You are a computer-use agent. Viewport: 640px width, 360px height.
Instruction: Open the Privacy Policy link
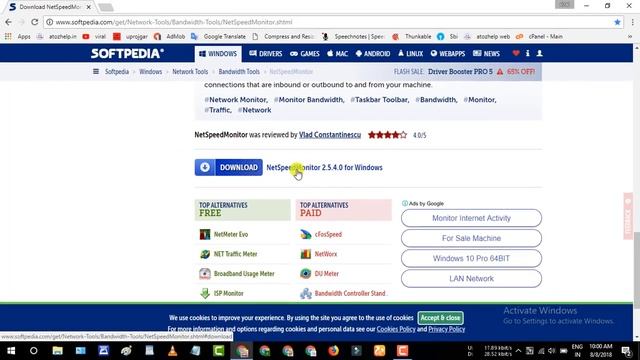(x=447, y=329)
